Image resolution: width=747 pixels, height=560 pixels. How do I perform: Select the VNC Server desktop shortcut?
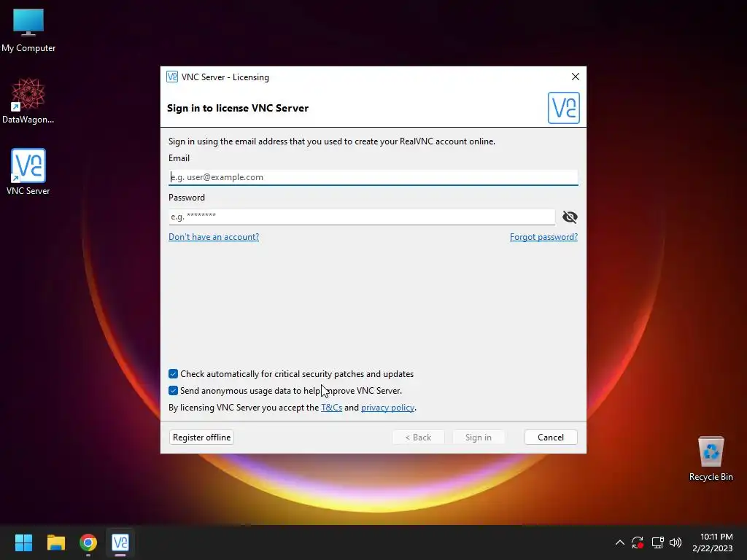click(x=28, y=172)
